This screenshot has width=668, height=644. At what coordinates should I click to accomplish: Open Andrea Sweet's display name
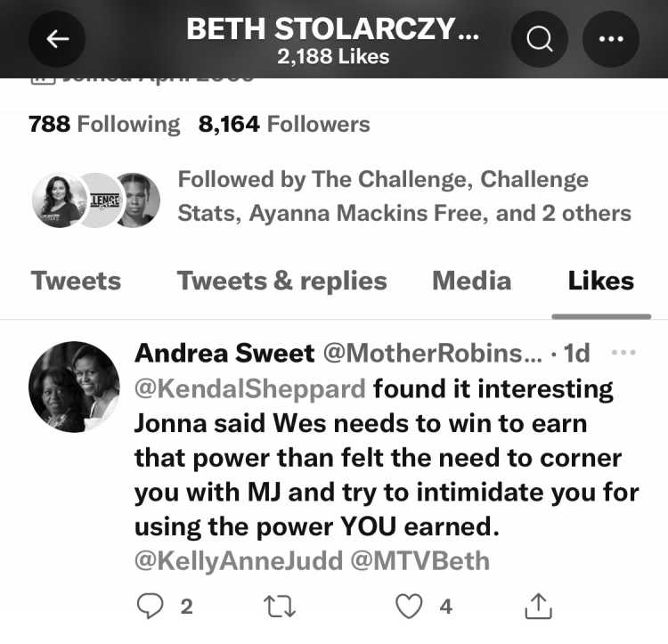(x=224, y=353)
